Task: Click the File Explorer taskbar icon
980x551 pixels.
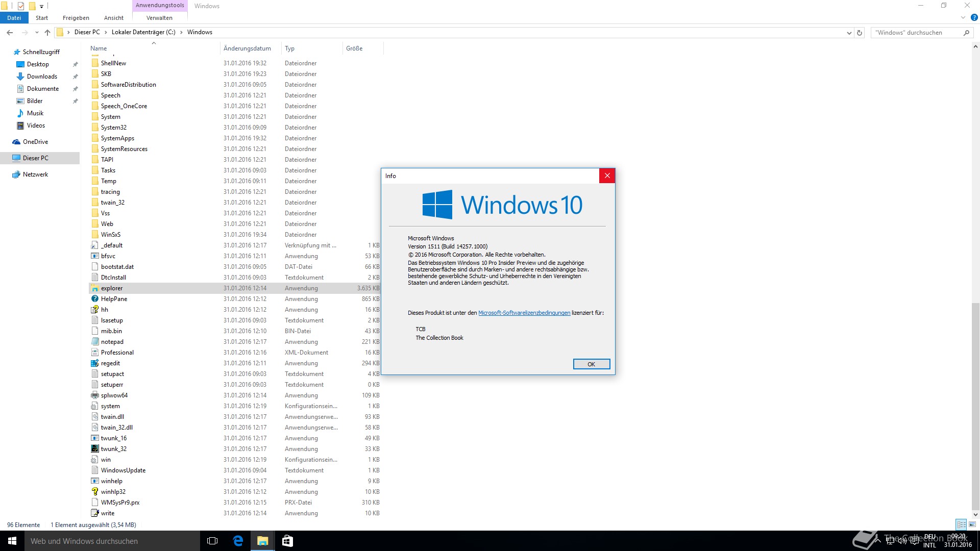Action: (x=262, y=541)
